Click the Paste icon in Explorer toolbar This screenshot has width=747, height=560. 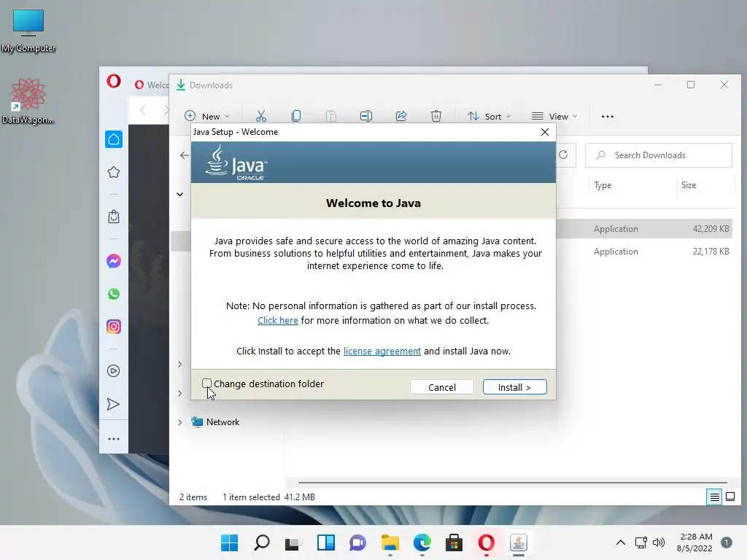(x=331, y=116)
